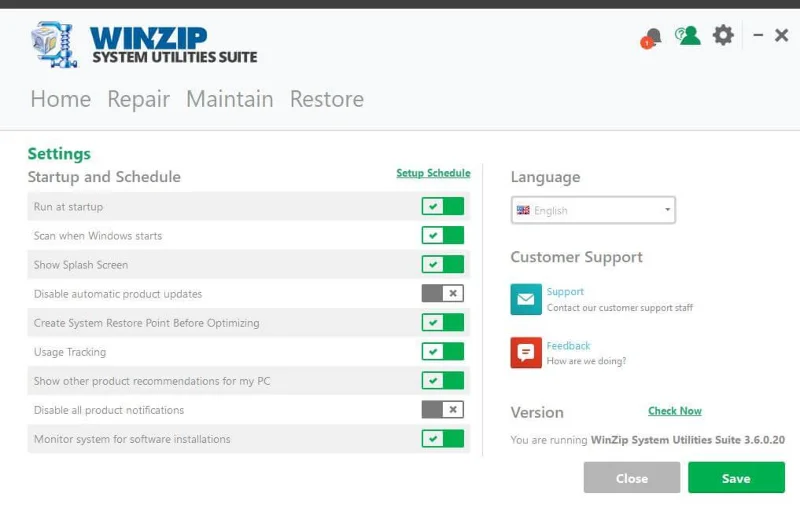Open the English language dropdown
This screenshot has height=508, width=800.
(593, 210)
